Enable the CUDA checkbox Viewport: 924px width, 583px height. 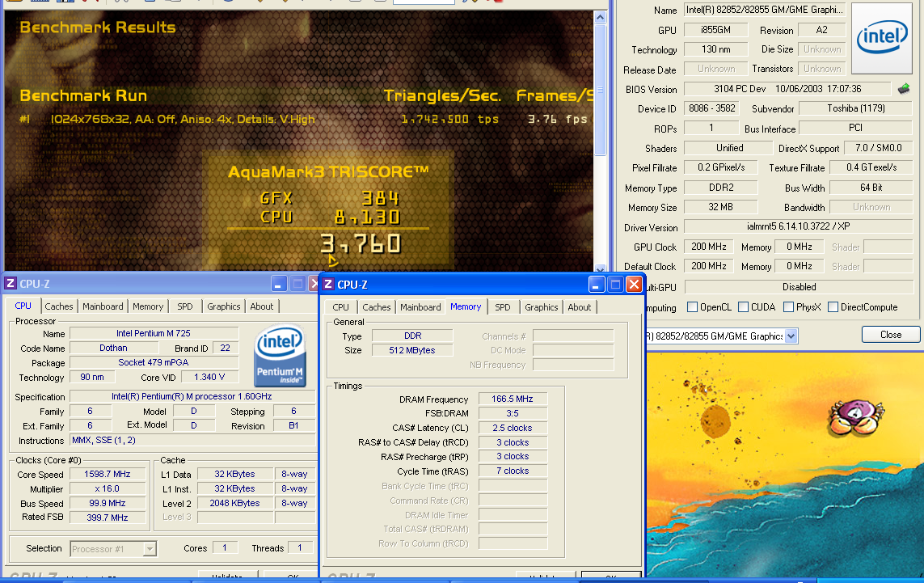[744, 307]
